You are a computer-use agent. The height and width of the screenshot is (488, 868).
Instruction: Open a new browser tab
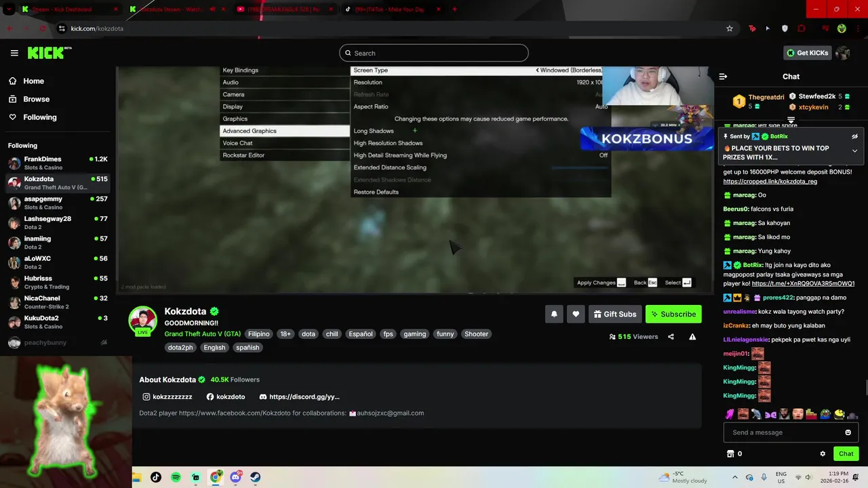coord(454,9)
